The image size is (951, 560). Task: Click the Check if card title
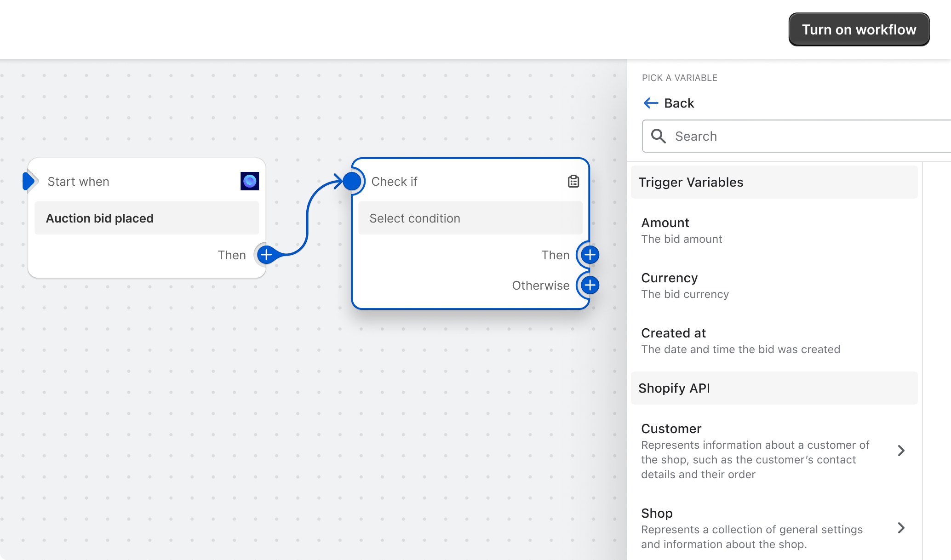click(x=394, y=182)
